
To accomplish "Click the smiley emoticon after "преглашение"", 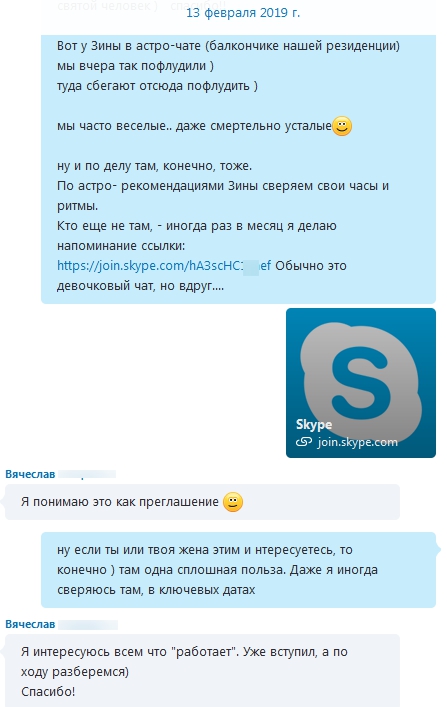I will tap(233, 502).
